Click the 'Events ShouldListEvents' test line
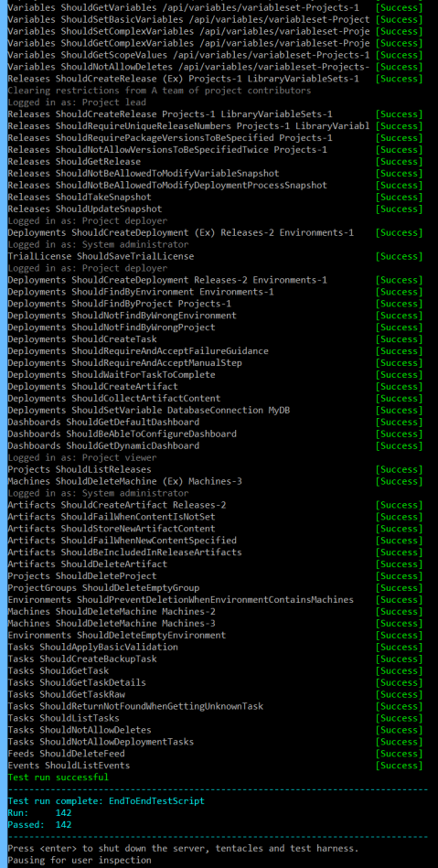The height and width of the screenshot is (868, 438). (69, 766)
